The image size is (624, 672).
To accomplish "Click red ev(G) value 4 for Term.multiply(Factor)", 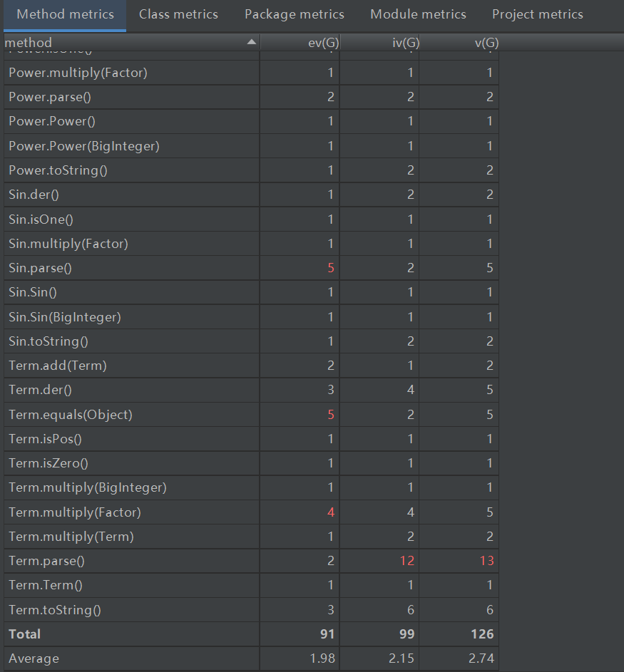I will point(331,512).
